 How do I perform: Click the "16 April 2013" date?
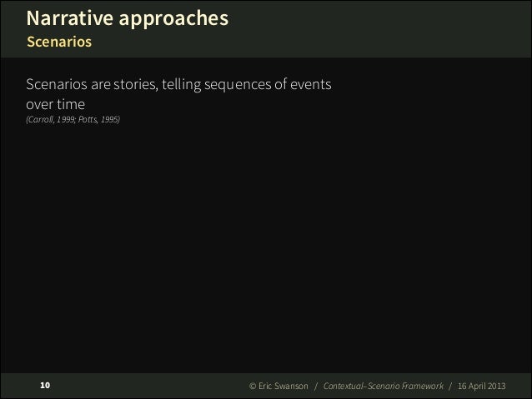click(x=481, y=387)
